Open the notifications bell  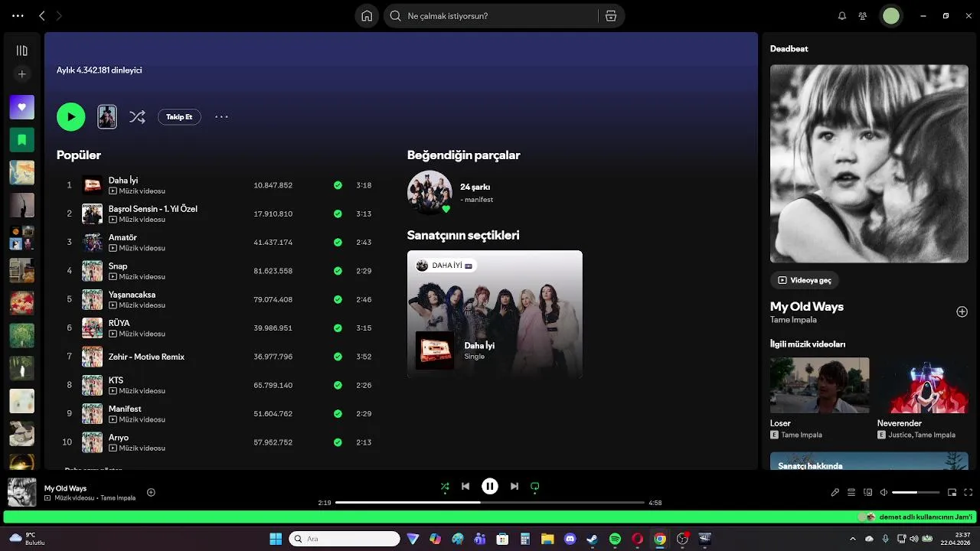click(842, 16)
